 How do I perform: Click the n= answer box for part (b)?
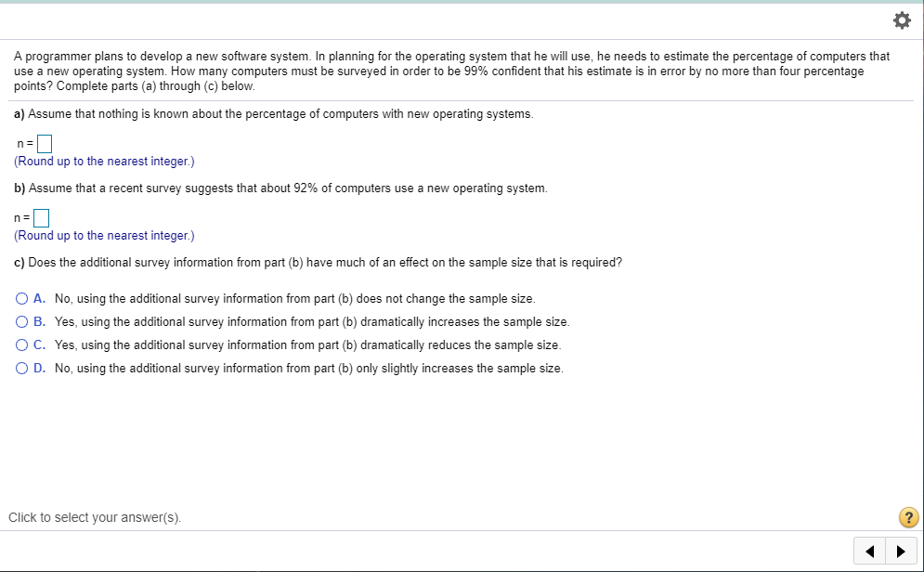pyautogui.click(x=41, y=217)
